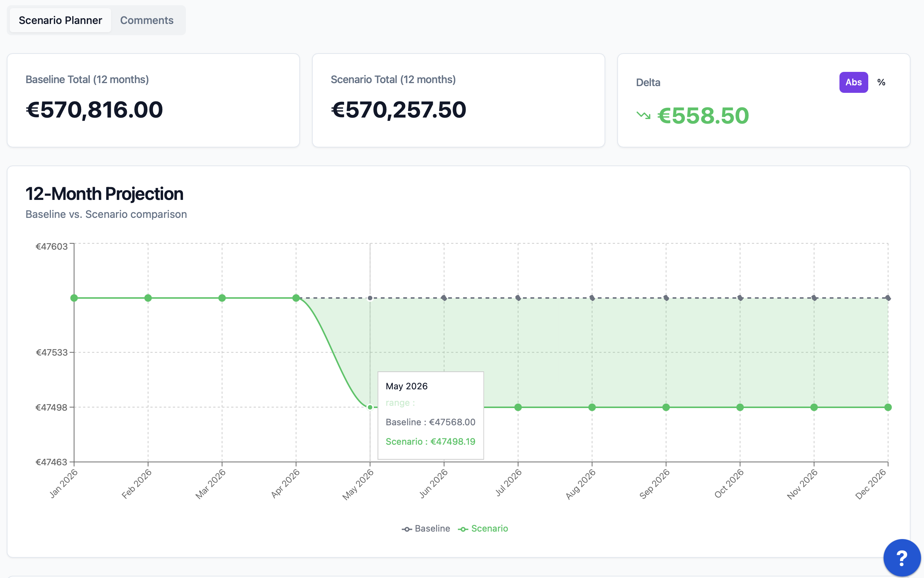Open the Comments tab
Viewport: 924px width, 578px height.
tap(147, 20)
